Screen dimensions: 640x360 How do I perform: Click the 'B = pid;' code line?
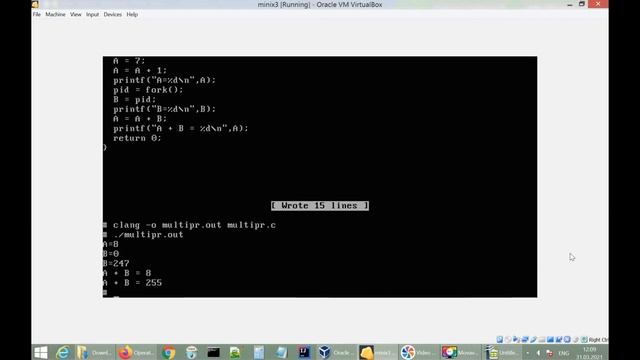pyautogui.click(x=135, y=100)
